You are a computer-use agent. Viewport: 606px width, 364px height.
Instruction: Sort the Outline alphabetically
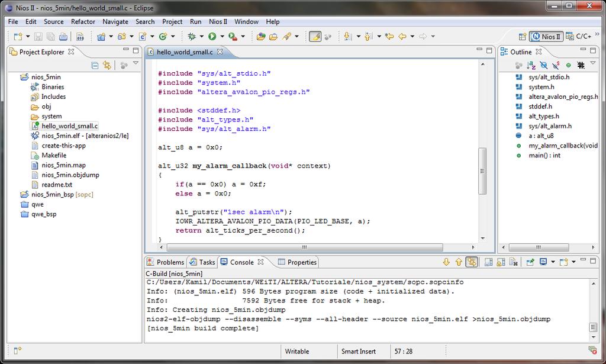click(531, 65)
